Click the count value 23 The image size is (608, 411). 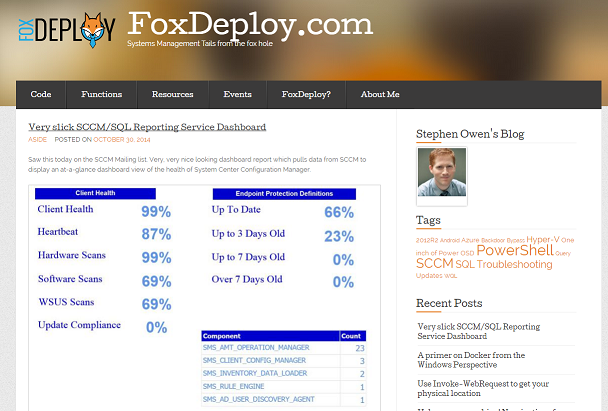[360, 348]
